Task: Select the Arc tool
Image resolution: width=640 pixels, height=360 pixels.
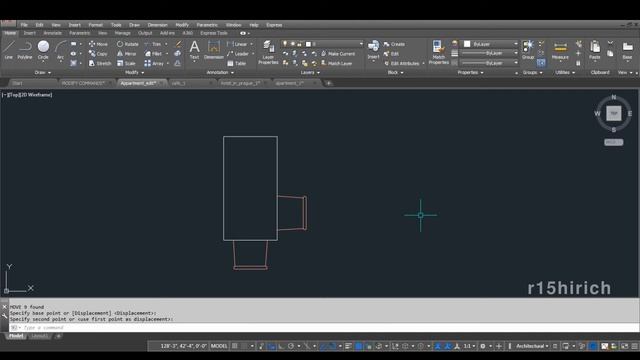Action: coord(60,50)
